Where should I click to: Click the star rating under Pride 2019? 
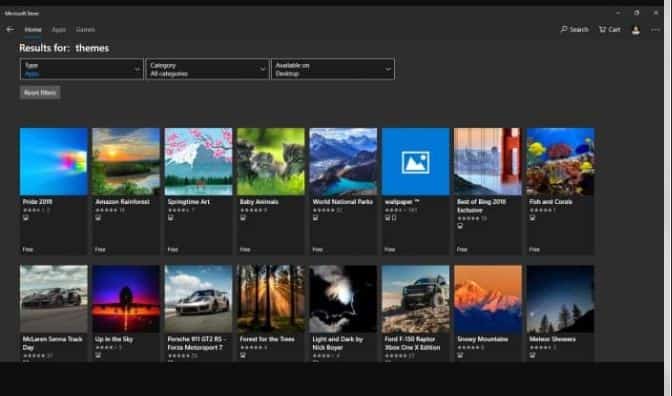[37, 210]
